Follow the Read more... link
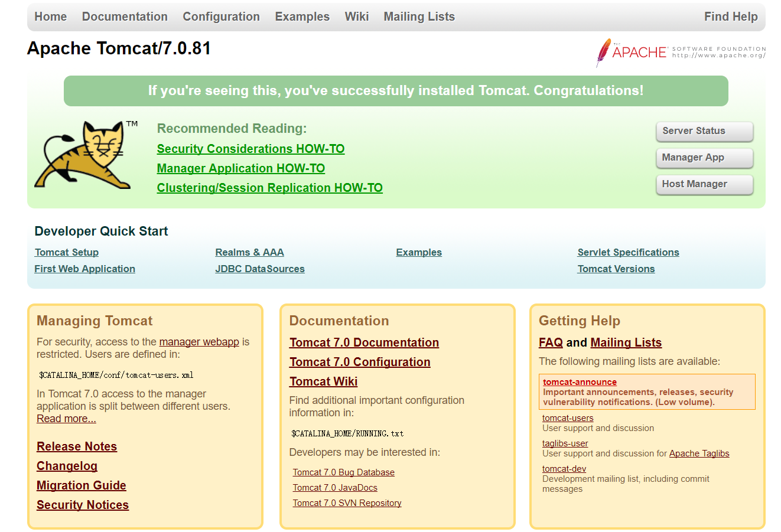The image size is (781, 532). pos(66,419)
